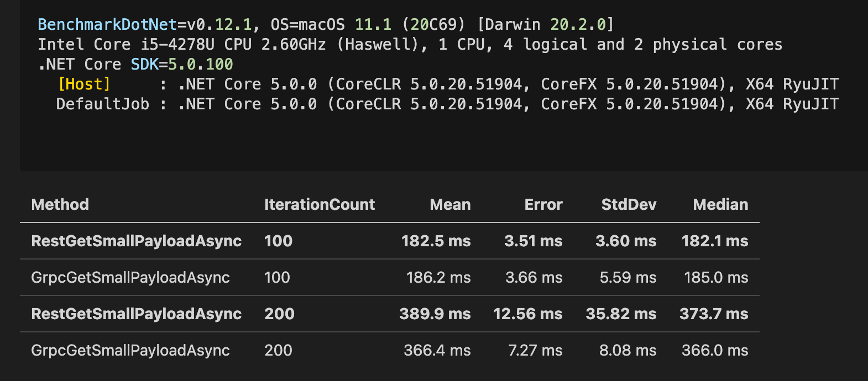The width and height of the screenshot is (868, 381).
Task: Select the 5.59 ms StdDev cell
Action: tap(628, 277)
